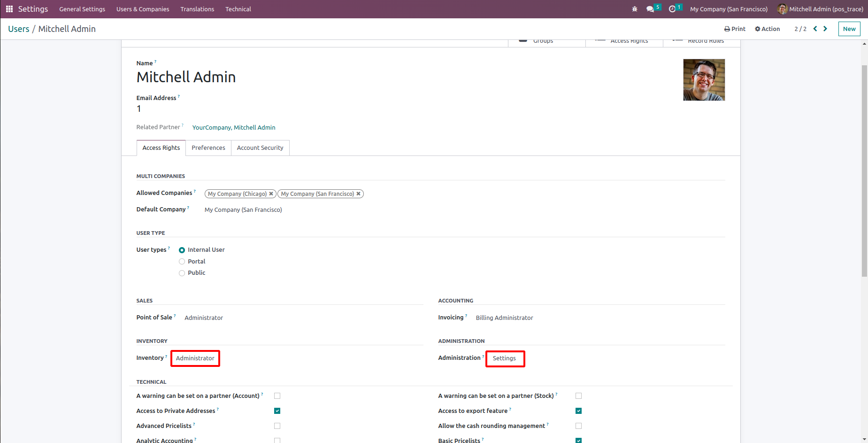
Task: Open the Users & Companies menu
Action: [143, 9]
